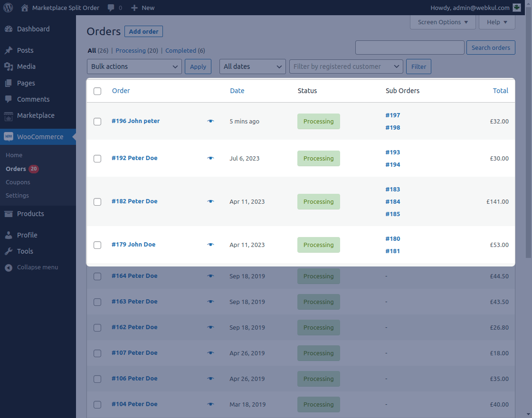Viewport: 532px width, 418px height.
Task: Click the home icon beside Marketplace Split Order
Action: (x=24, y=8)
